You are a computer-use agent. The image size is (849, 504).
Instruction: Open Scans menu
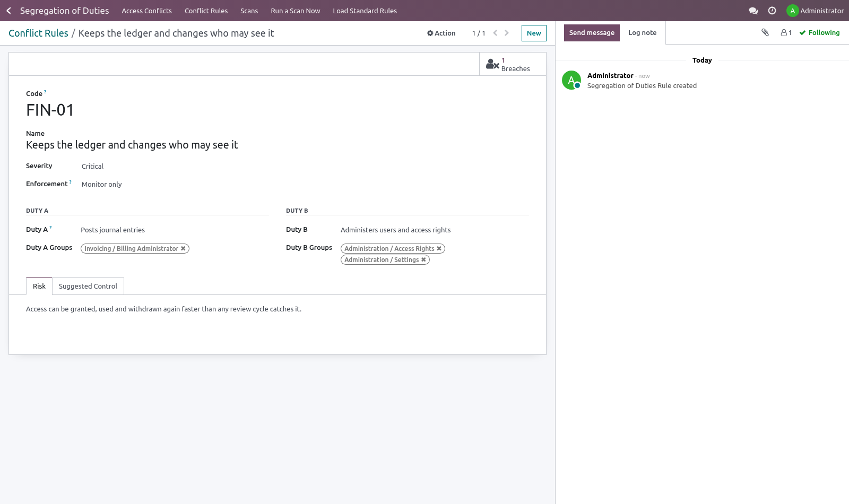click(249, 11)
